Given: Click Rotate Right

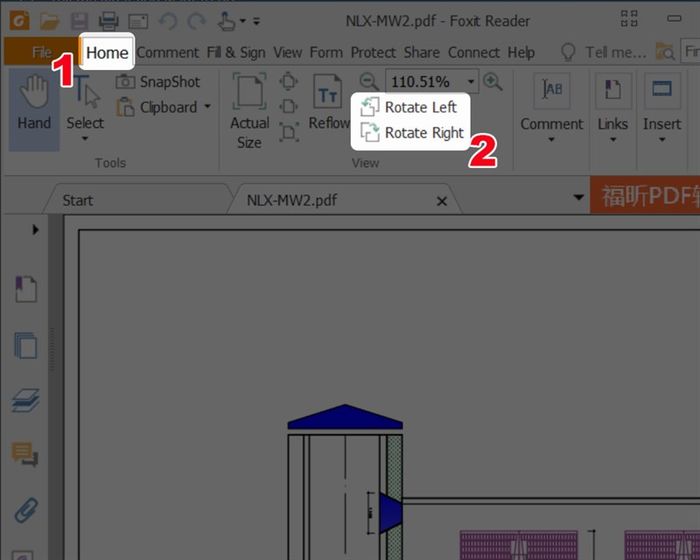Looking at the screenshot, I should click(413, 132).
